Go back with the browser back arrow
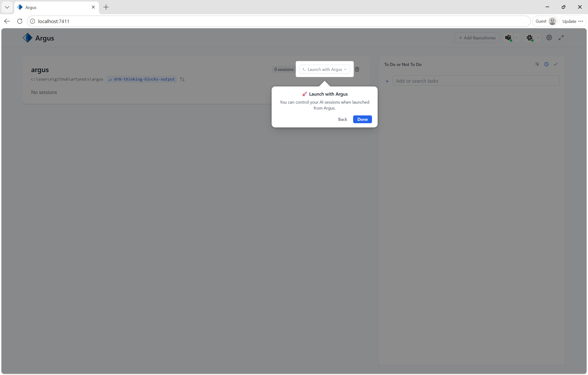Viewport: 588px width, 375px height. coord(7,21)
